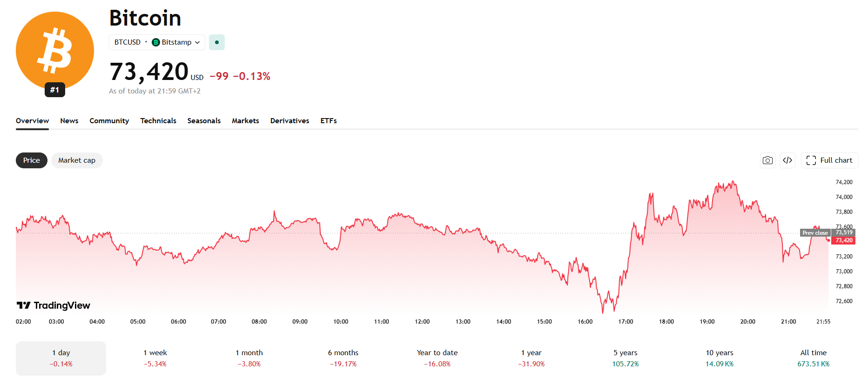Click the red 73,420 price tag on axis
868x384 pixels.
843,240
